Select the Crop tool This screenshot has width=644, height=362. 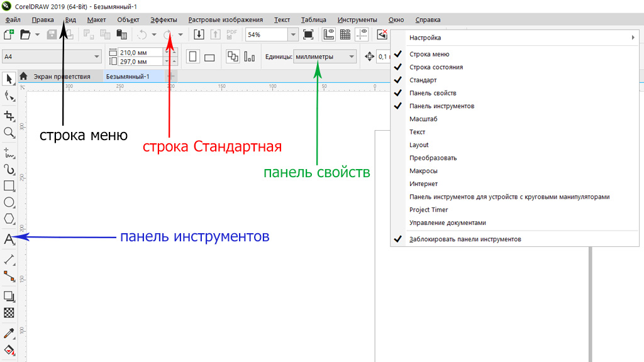[9, 116]
